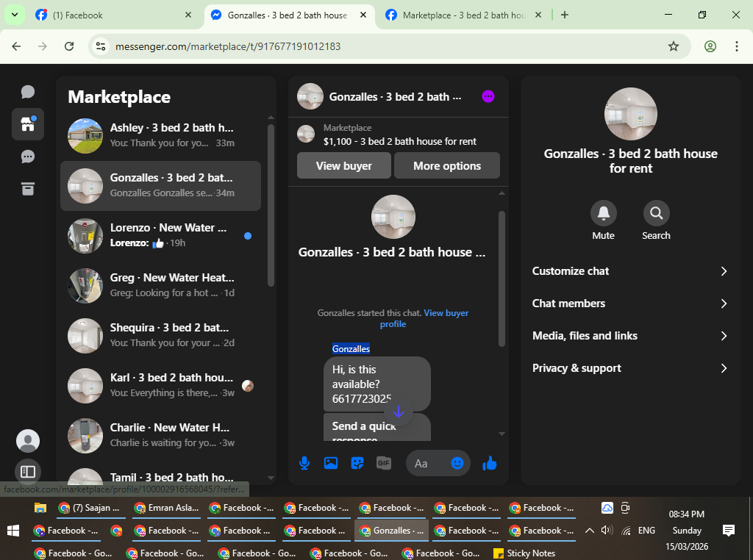Open Greg New Water Heater chat
The height and width of the screenshot is (560, 753).
161,286
